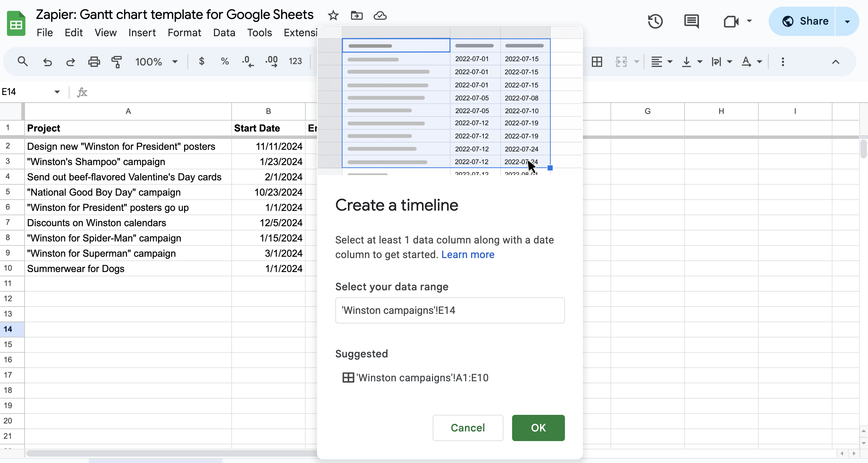Open the Tools menu

pos(260,33)
